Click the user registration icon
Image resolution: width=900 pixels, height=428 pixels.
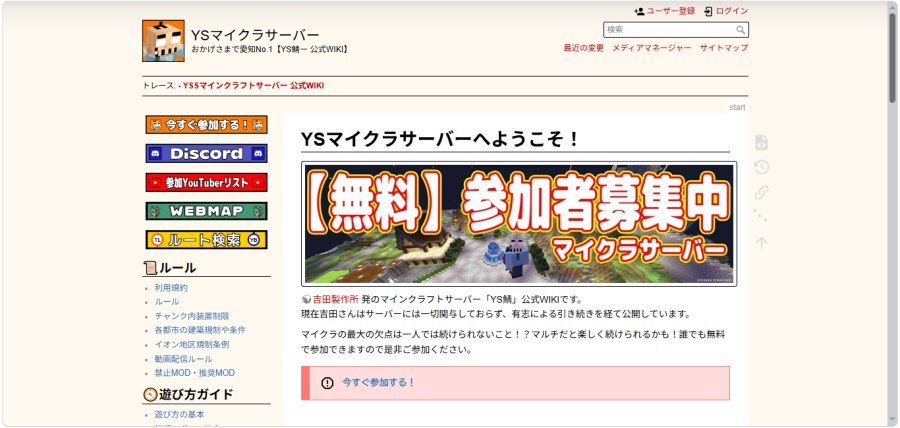639,11
